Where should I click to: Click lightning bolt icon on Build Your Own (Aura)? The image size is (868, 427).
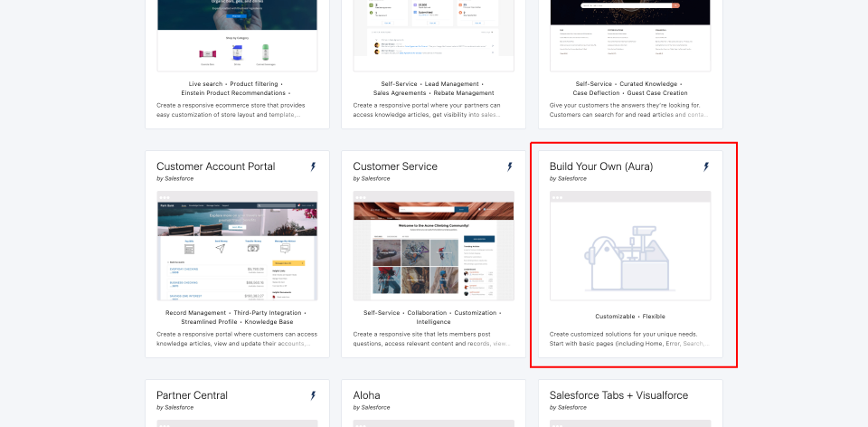tap(706, 166)
